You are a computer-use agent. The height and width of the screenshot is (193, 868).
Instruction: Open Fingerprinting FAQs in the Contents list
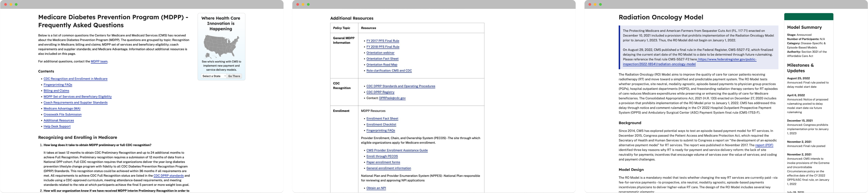pos(58,85)
